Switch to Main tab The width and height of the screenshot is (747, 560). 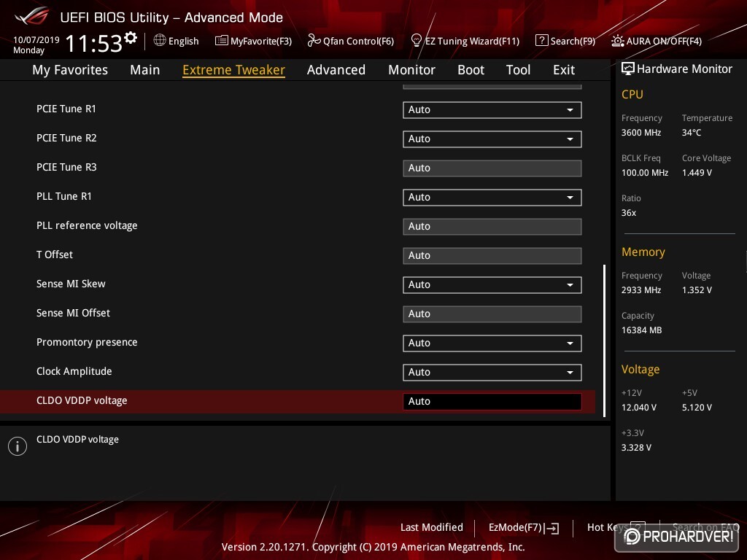145,70
